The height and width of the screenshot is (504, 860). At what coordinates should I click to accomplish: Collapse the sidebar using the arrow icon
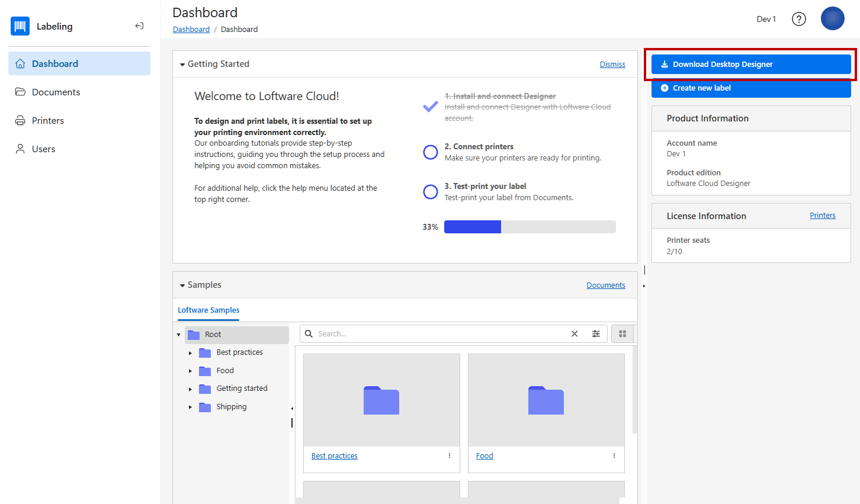pos(139,26)
